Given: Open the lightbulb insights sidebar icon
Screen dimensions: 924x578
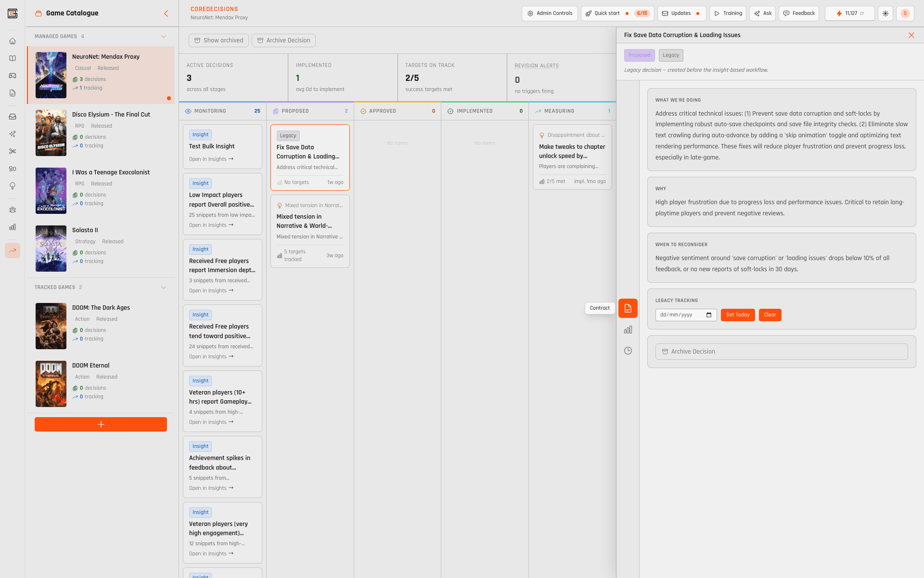Looking at the screenshot, I should tap(13, 186).
